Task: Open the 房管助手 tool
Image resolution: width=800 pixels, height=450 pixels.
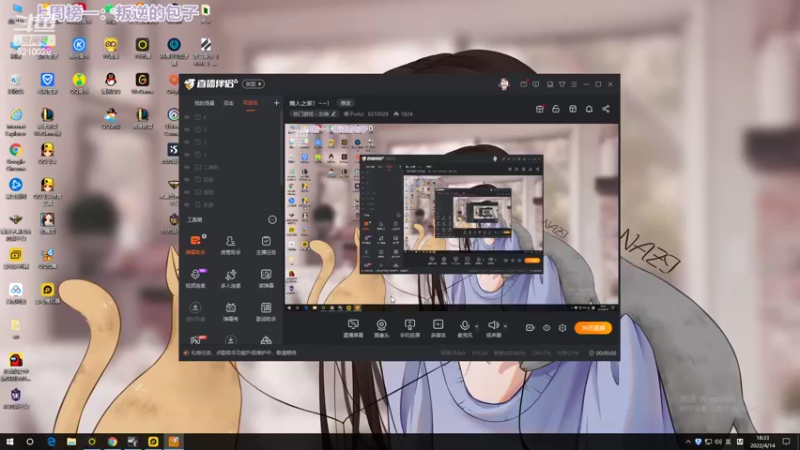Action: [231, 244]
